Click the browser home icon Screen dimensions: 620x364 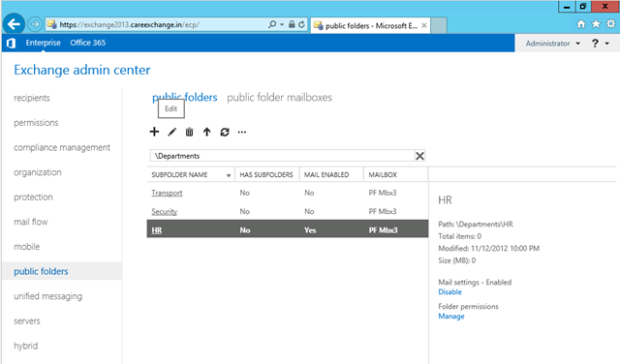(x=581, y=24)
